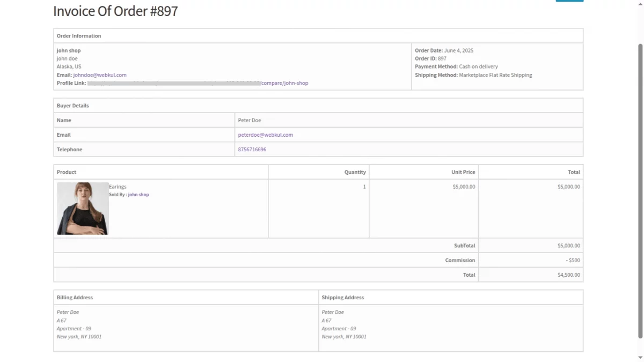Select the SubTotal $5,000.00 value
Screen dimensions: 644x362
click(567, 245)
